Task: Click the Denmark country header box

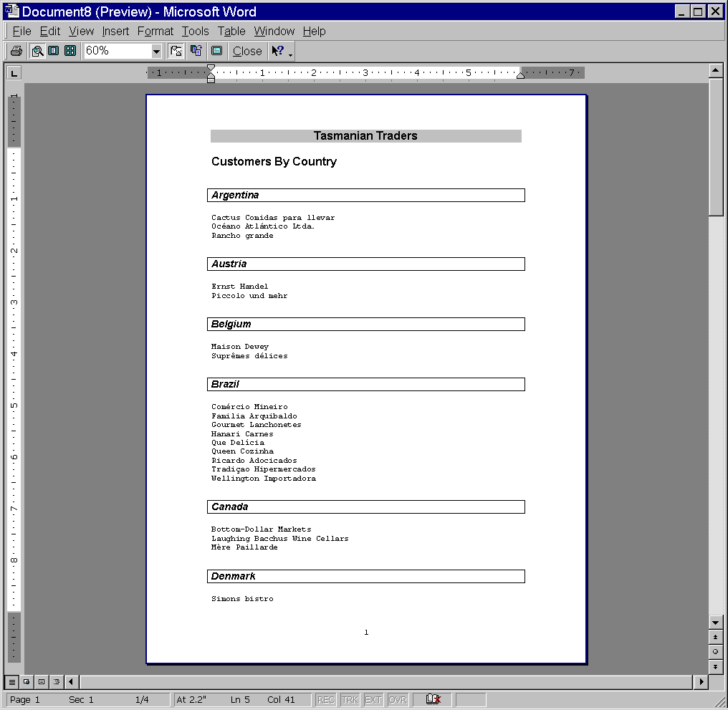Action: pos(366,576)
